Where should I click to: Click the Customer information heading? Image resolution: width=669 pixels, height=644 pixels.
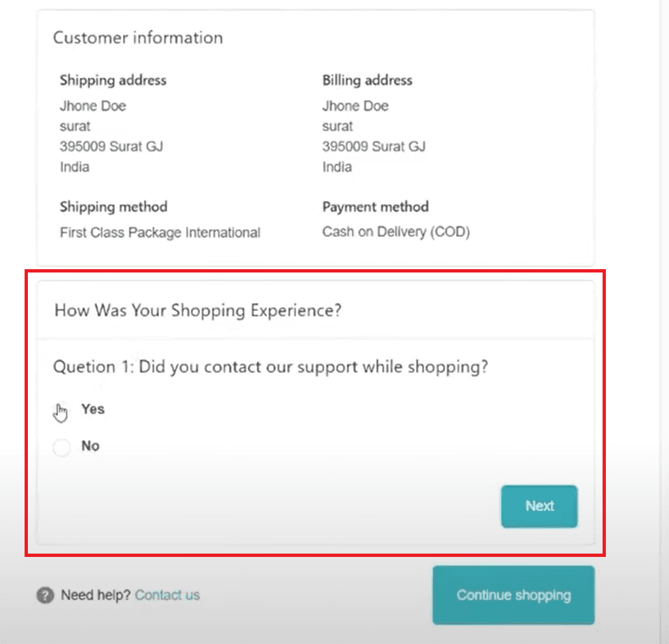point(138,38)
